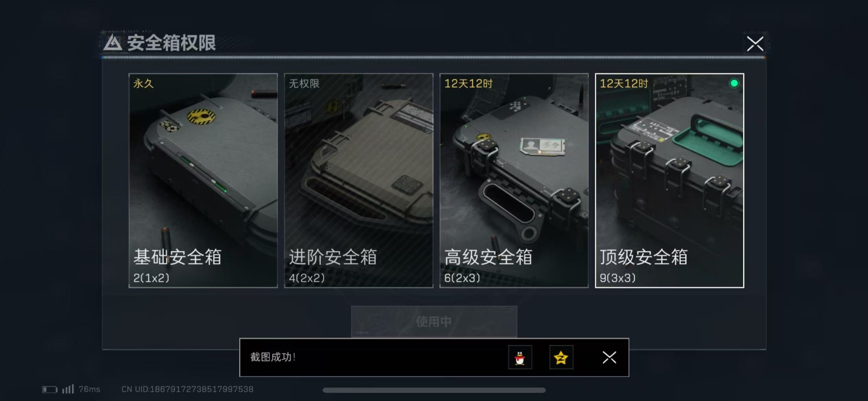Click the triangle logo beside 安全箱权限

click(x=113, y=43)
